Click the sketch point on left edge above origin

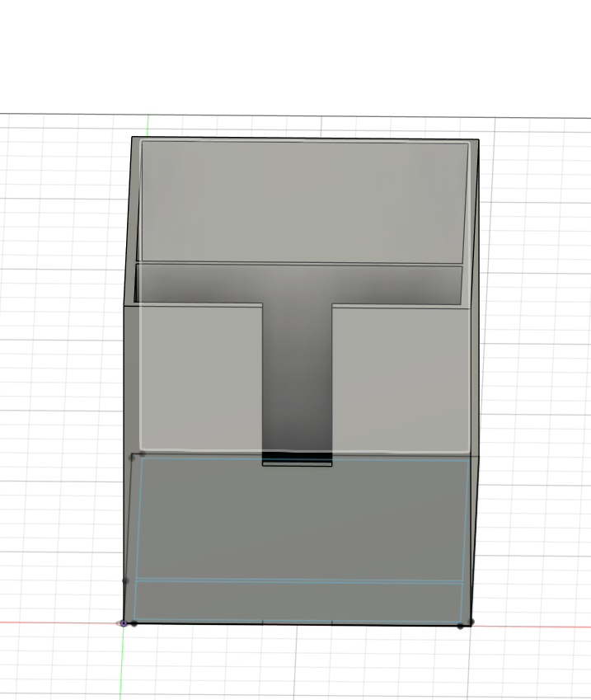coord(125,580)
